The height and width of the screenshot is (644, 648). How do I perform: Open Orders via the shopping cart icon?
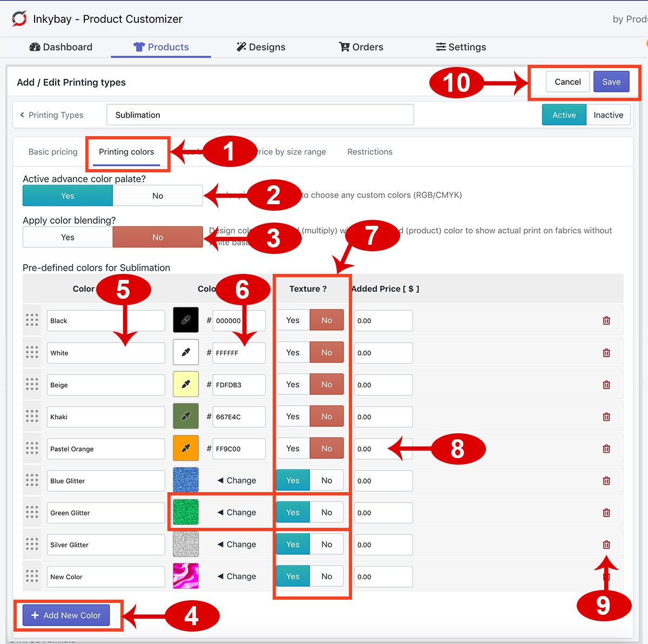344,47
